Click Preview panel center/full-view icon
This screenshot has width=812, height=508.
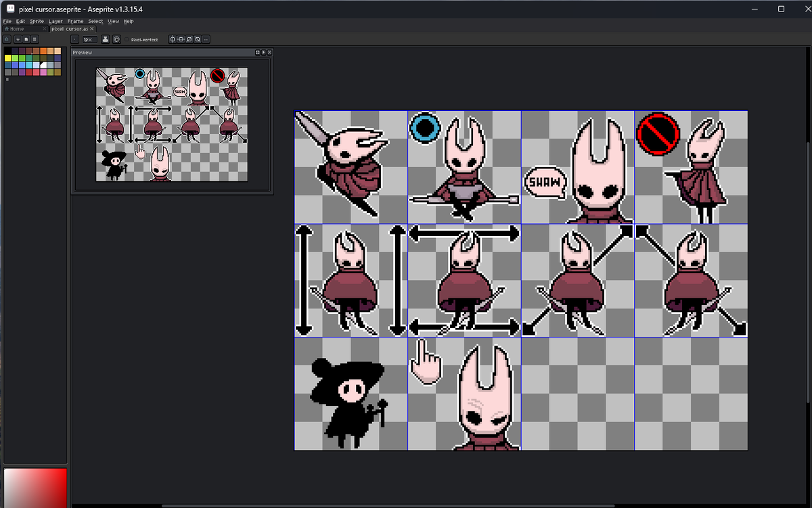point(258,52)
